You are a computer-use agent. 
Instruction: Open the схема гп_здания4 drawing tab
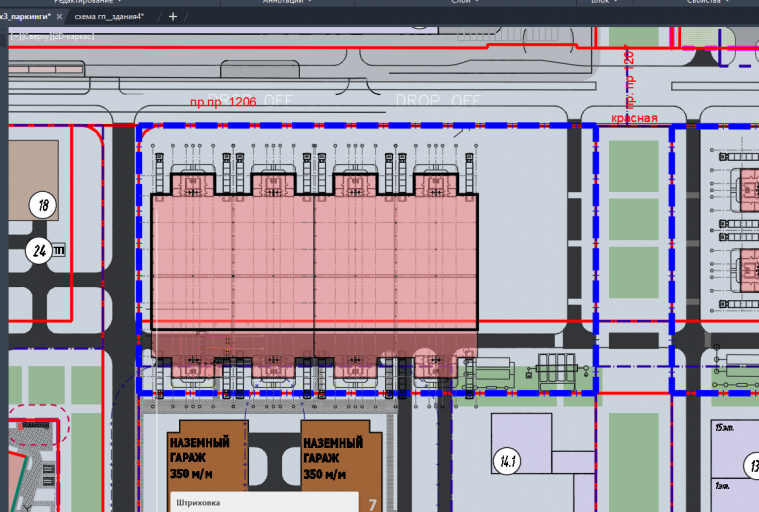109,16
